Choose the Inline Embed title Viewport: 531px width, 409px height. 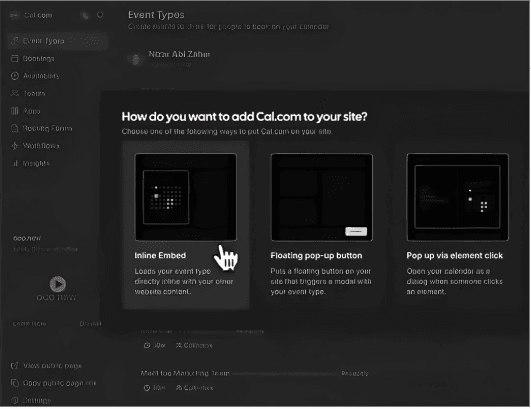tap(160, 256)
